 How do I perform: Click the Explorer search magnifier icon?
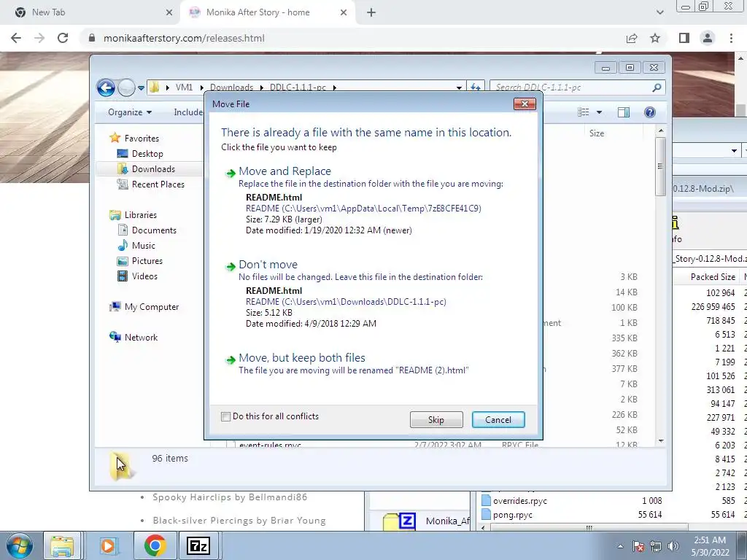tap(657, 87)
